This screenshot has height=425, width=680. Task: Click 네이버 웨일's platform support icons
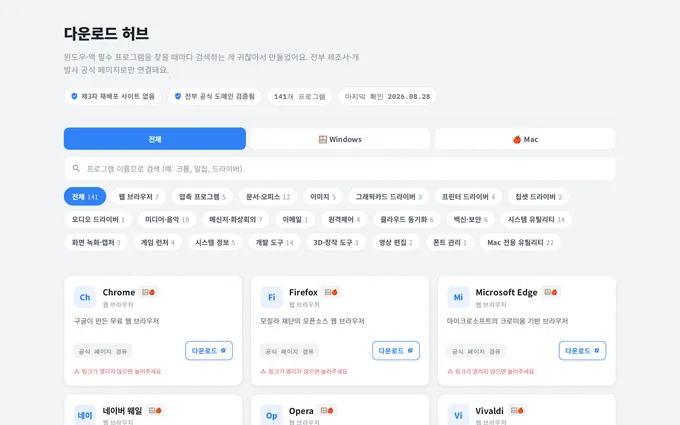tap(155, 410)
